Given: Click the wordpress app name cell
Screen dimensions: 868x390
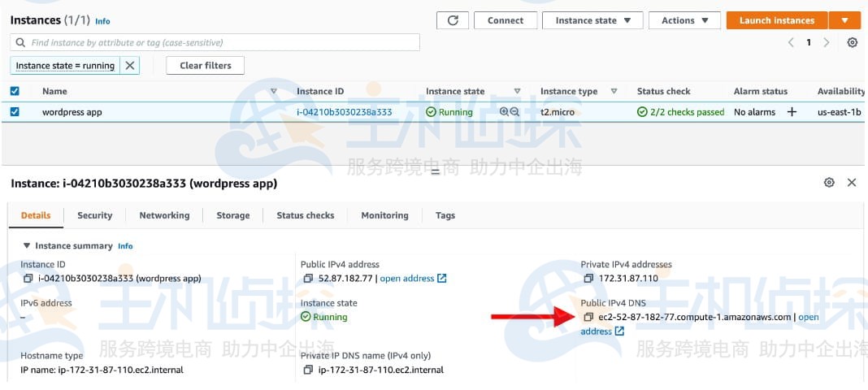Looking at the screenshot, I should pos(72,112).
